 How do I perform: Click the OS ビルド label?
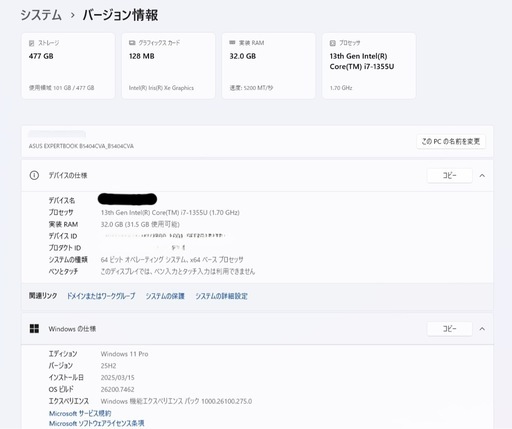pyautogui.click(x=61, y=389)
